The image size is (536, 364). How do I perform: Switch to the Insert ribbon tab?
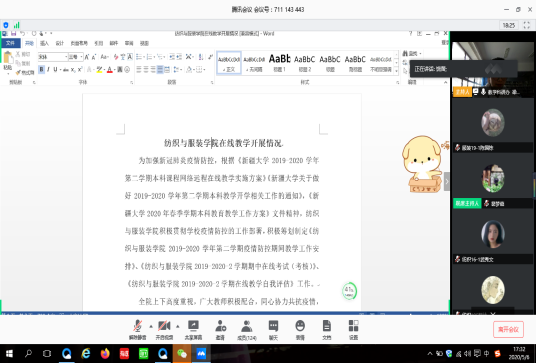click(44, 43)
